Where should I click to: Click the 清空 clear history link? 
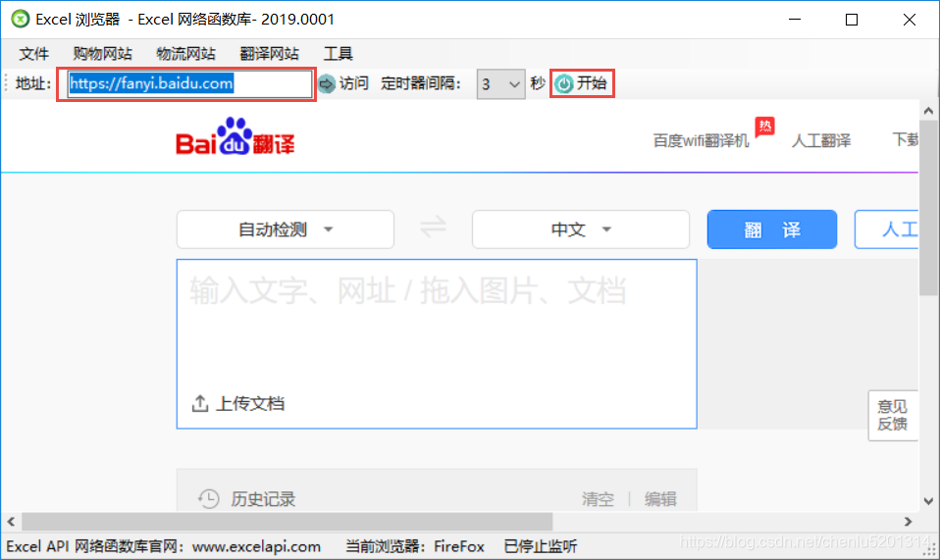[598, 499]
